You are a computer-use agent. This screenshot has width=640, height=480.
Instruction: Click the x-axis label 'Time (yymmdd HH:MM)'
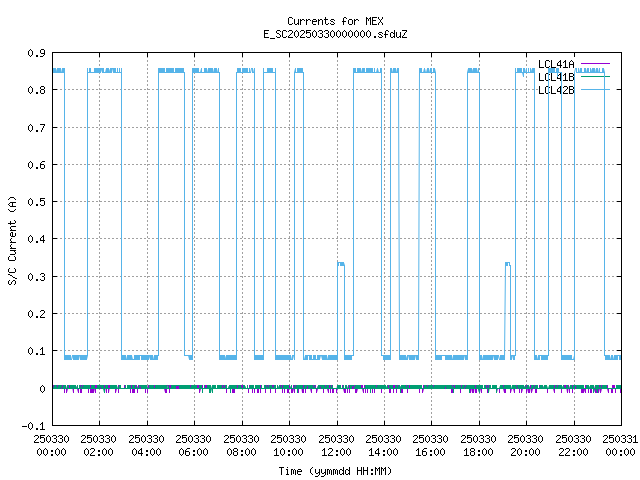click(x=335, y=471)
